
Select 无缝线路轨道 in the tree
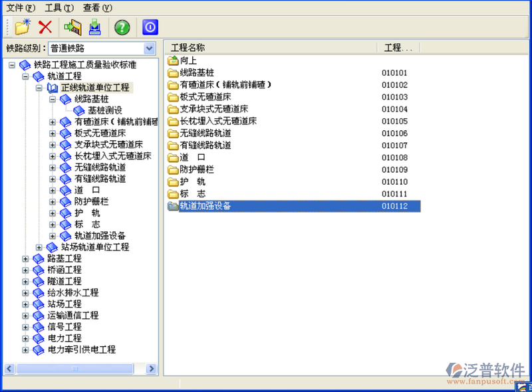[100, 167]
